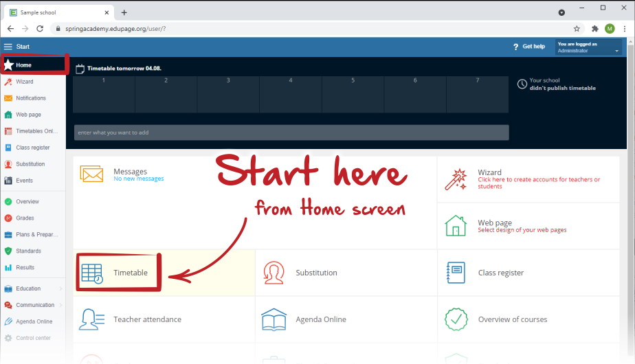Focus the 'enter what you want to add' field
This screenshot has width=635, height=364.
(x=291, y=133)
